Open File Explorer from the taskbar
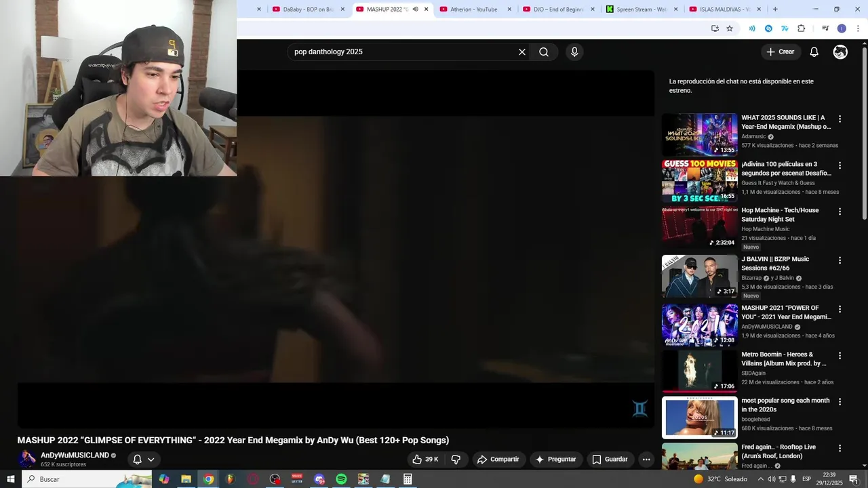 (x=186, y=479)
